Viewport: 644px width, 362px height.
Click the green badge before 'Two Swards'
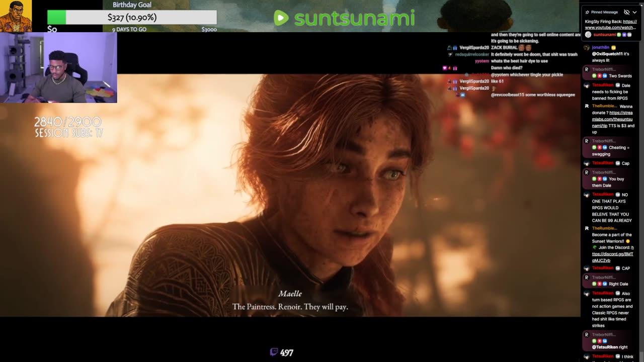coord(594,76)
